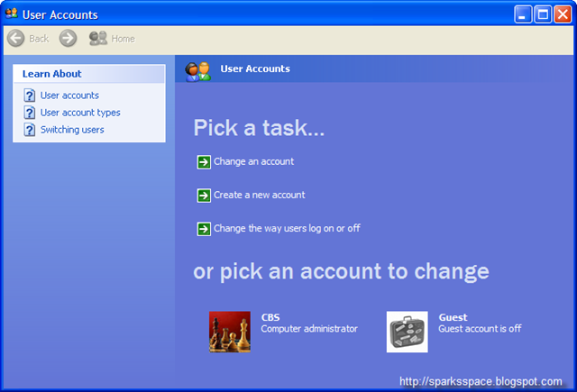Click the CBS chess pieces picture
The width and height of the screenshot is (577, 392).
(230, 332)
